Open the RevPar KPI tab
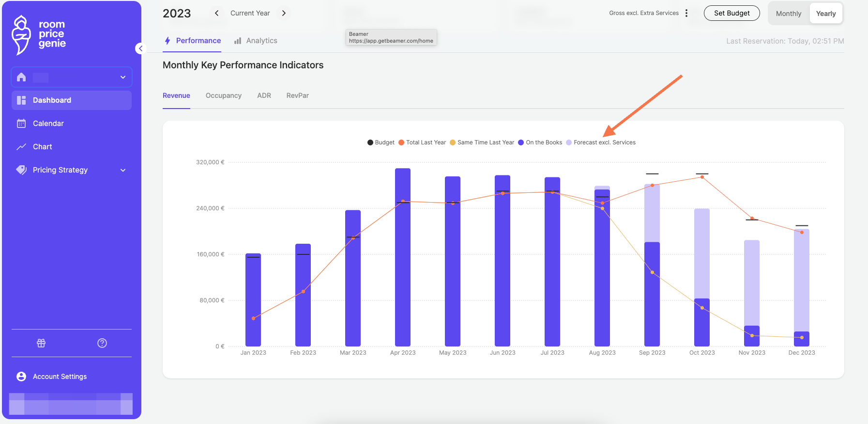Image resolution: width=868 pixels, height=424 pixels. pos(298,95)
